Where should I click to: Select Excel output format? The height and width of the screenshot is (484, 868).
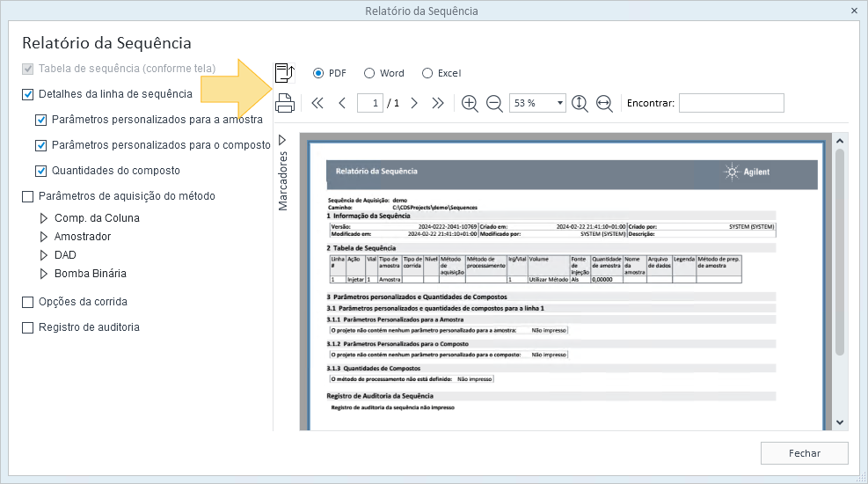427,73
